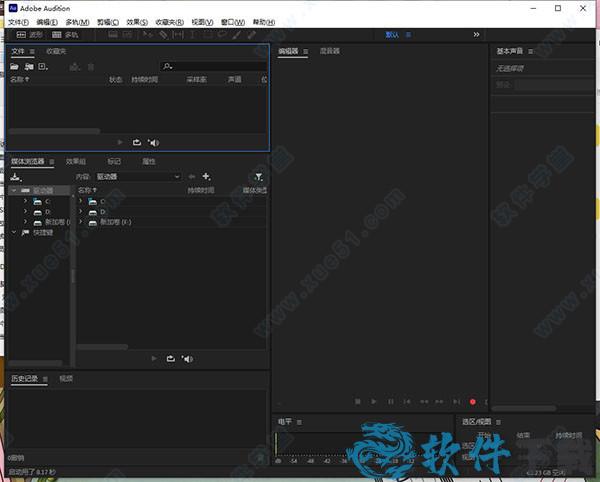This screenshot has width=600, height=482.
Task: Click the plus add-shortcut icon beside 内容
Action: point(206,176)
